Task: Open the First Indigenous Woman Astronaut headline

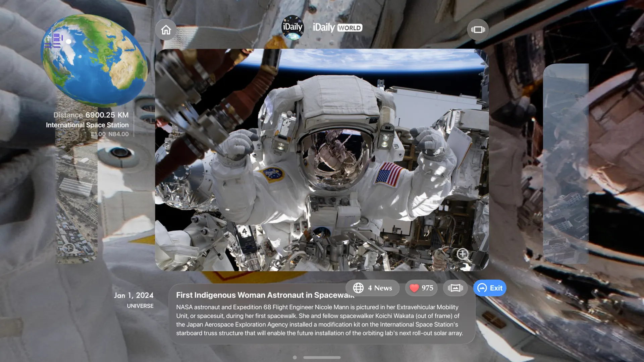Action: pos(265,295)
